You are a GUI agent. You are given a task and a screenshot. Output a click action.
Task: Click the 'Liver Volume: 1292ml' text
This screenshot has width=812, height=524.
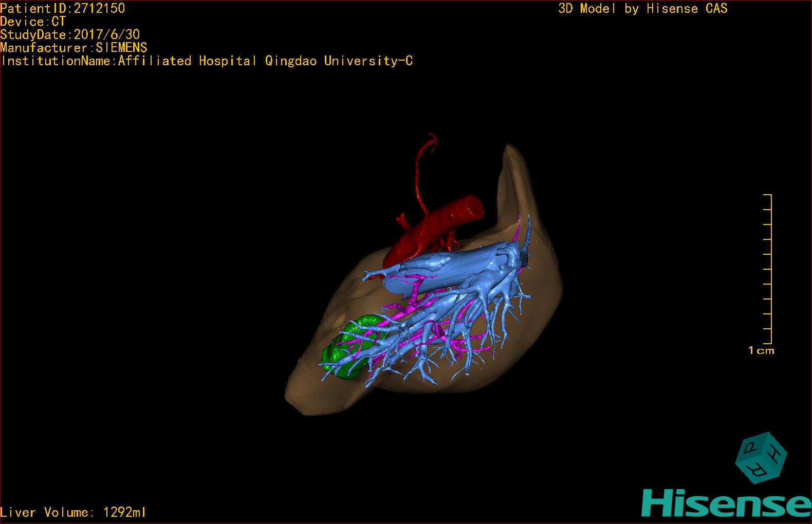(73, 512)
